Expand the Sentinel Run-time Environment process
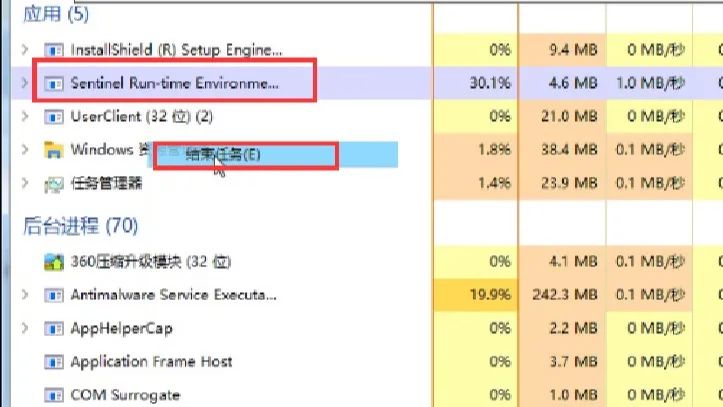 25,83
